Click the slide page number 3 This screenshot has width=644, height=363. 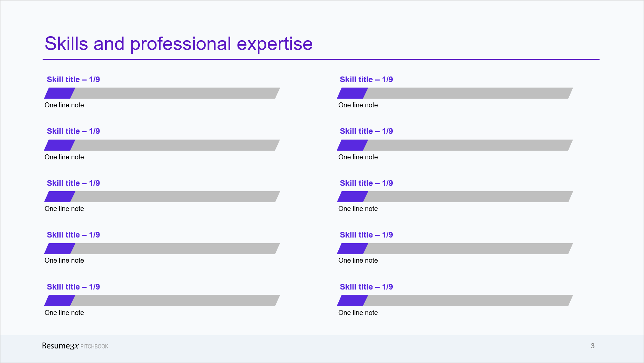pyautogui.click(x=592, y=346)
